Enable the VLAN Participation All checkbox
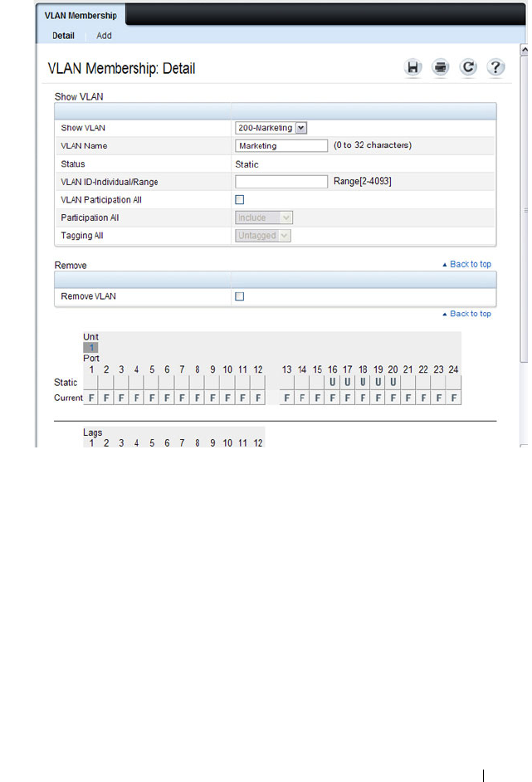Image resolution: width=532 pixels, height=782 pixels. coord(240,199)
